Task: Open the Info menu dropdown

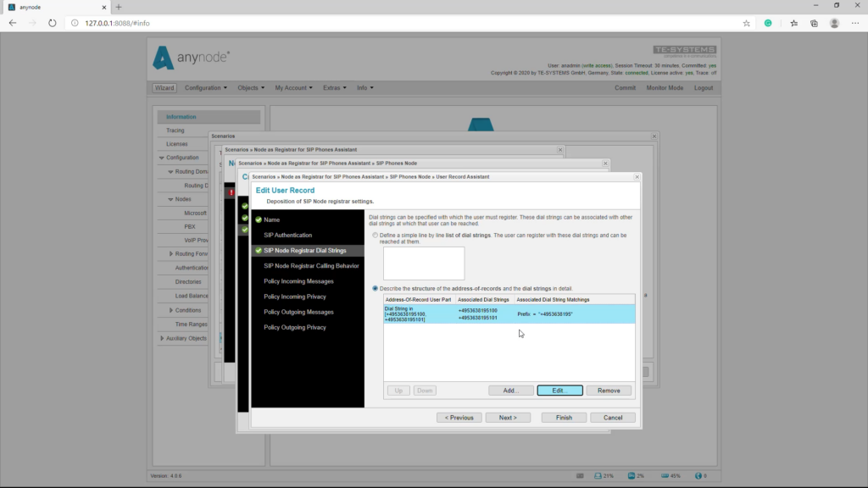Action: 364,88
